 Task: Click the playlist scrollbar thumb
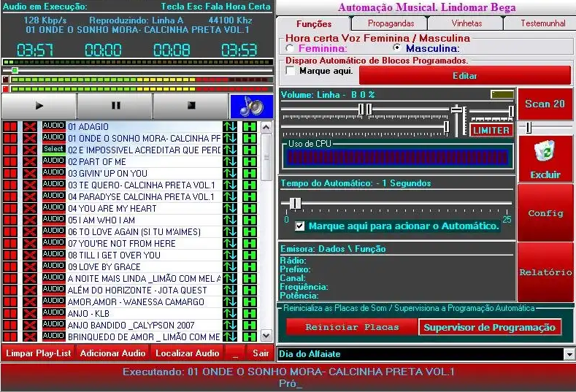pos(266,157)
